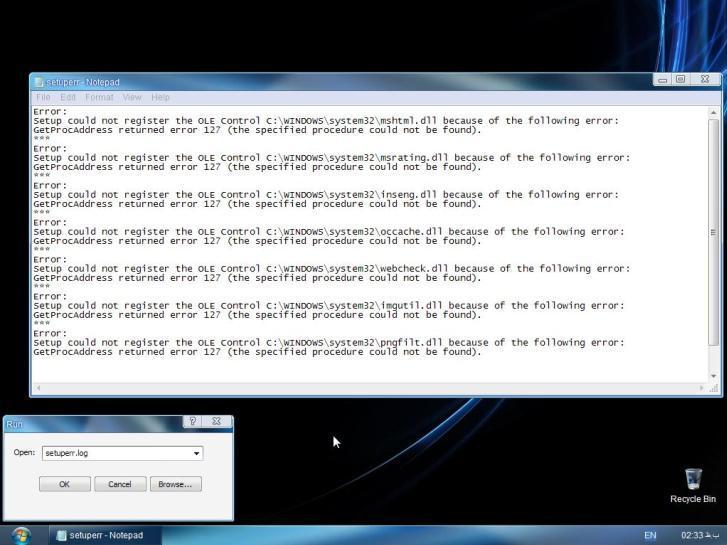Viewport: 727px width, 545px height.
Task: Click the text mentioning pngfilt.dll
Action: pos(329,343)
